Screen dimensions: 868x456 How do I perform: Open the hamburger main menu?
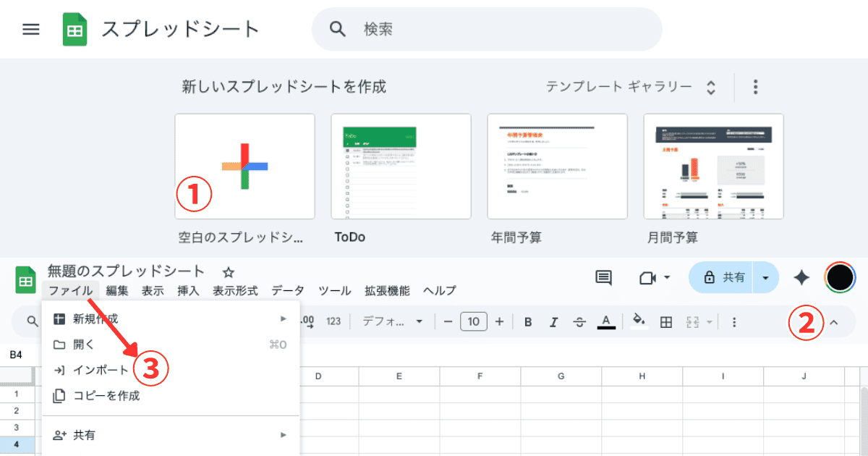pyautogui.click(x=31, y=29)
